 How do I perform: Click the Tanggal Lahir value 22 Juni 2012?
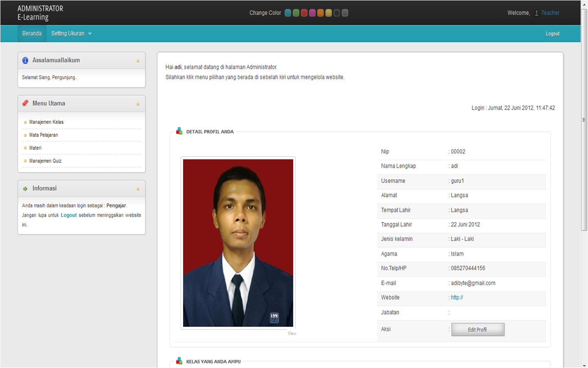pyautogui.click(x=465, y=225)
